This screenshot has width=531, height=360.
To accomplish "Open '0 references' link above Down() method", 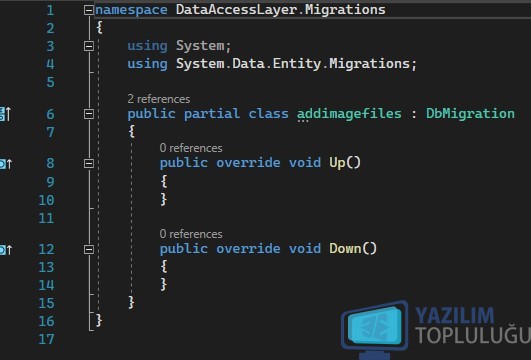I will 191,234.
